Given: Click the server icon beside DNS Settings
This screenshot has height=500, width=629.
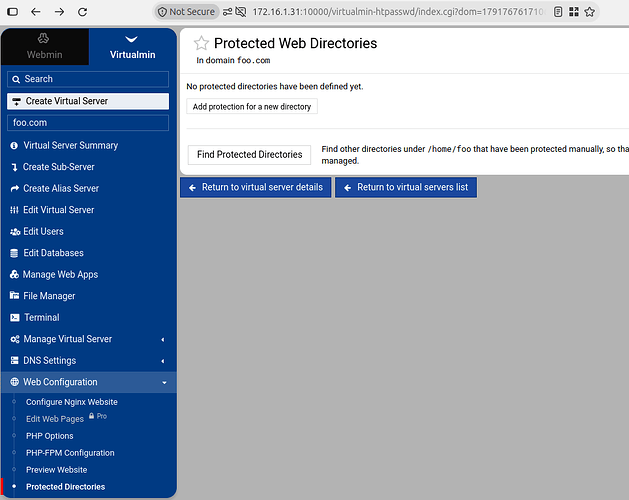Looking at the screenshot, I should [x=14, y=360].
